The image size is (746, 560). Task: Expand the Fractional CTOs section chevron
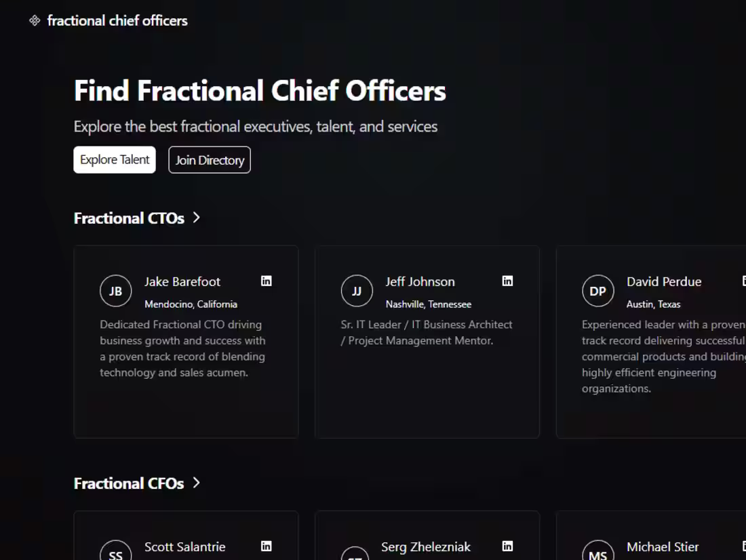(x=197, y=217)
